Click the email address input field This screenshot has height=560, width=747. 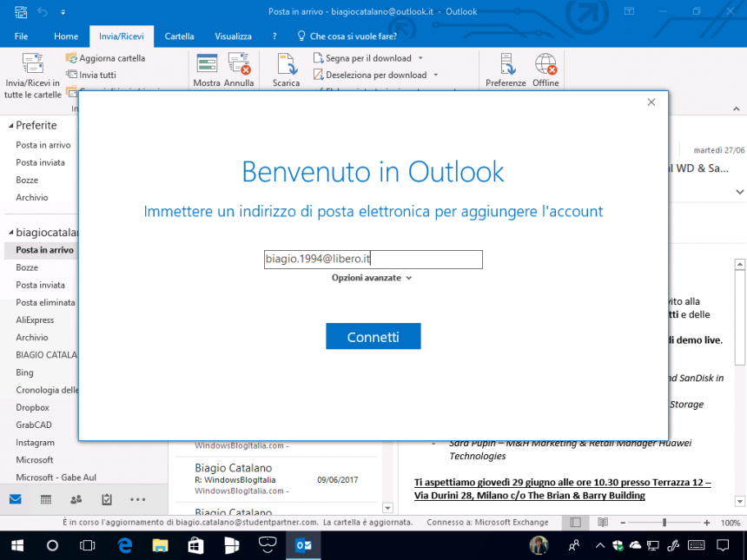(373, 260)
